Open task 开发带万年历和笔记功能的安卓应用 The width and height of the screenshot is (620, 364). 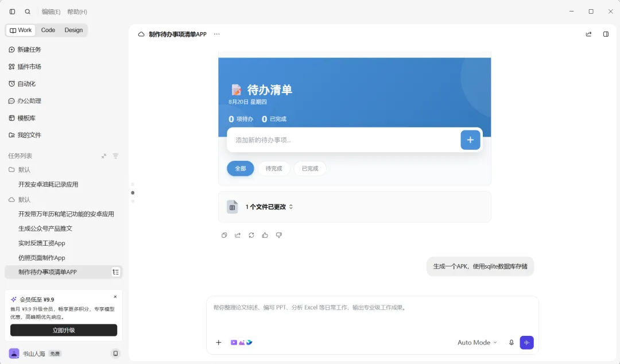(x=66, y=214)
